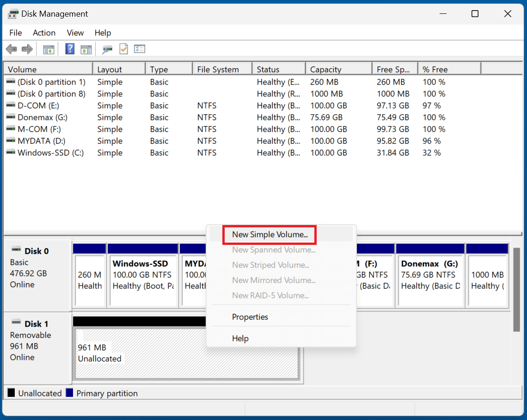
Task: Open the View menu
Action: click(x=75, y=33)
